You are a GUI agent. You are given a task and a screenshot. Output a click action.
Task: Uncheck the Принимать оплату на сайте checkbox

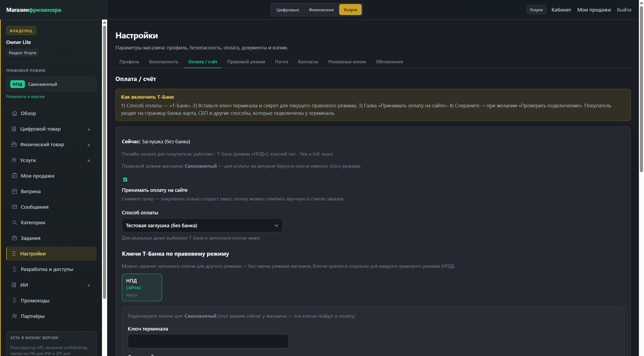click(125, 179)
